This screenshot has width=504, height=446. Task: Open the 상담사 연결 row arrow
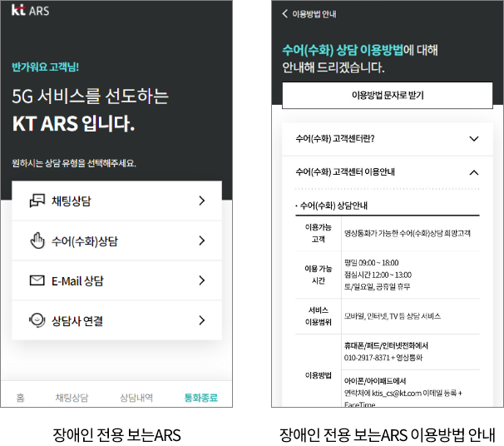click(x=201, y=320)
